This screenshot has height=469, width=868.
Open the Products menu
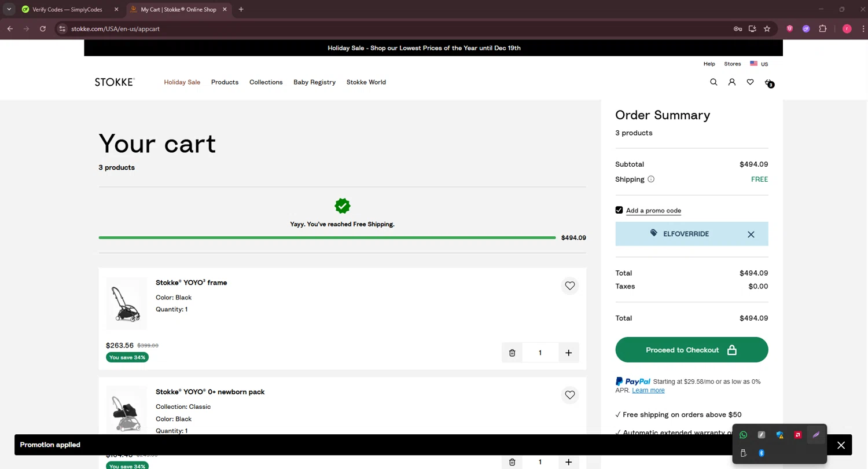pyautogui.click(x=225, y=82)
